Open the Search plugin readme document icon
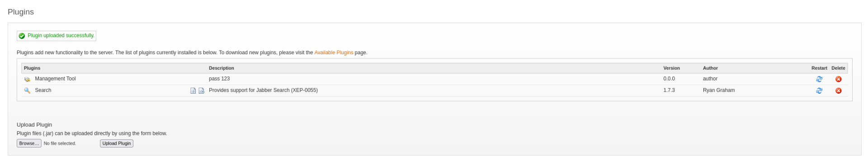 193,90
